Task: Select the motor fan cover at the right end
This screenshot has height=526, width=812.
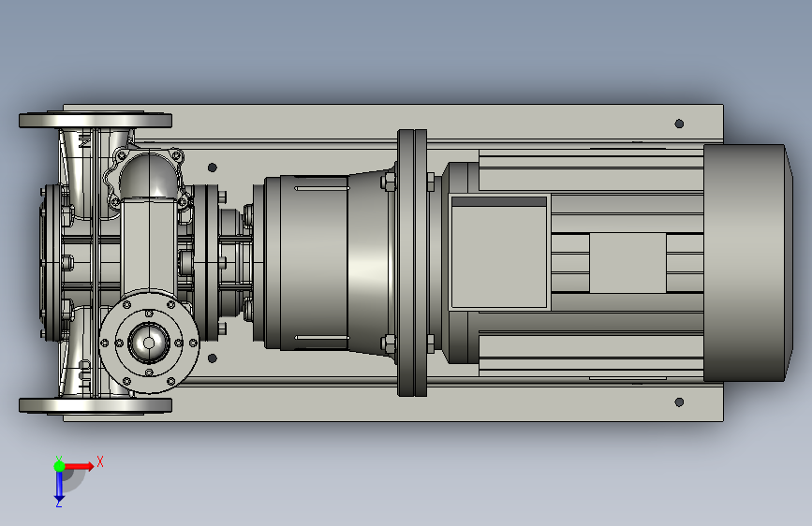Action: click(x=747, y=263)
